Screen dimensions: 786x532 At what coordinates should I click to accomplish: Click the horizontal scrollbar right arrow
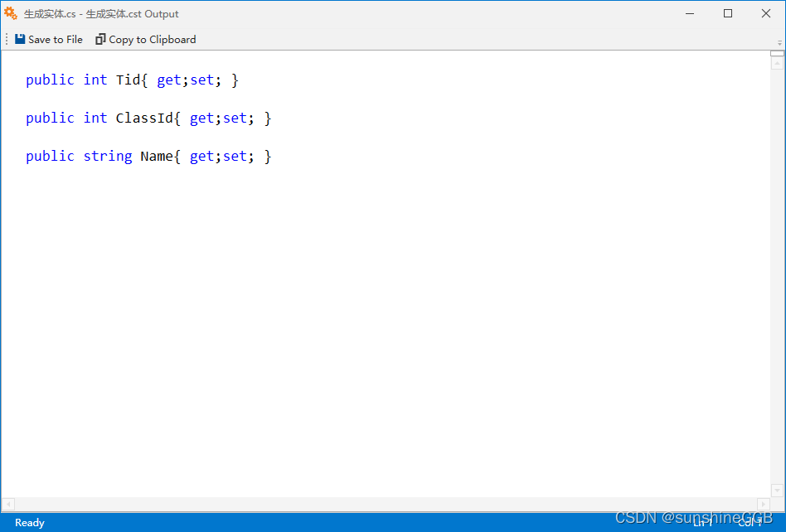tap(764, 504)
